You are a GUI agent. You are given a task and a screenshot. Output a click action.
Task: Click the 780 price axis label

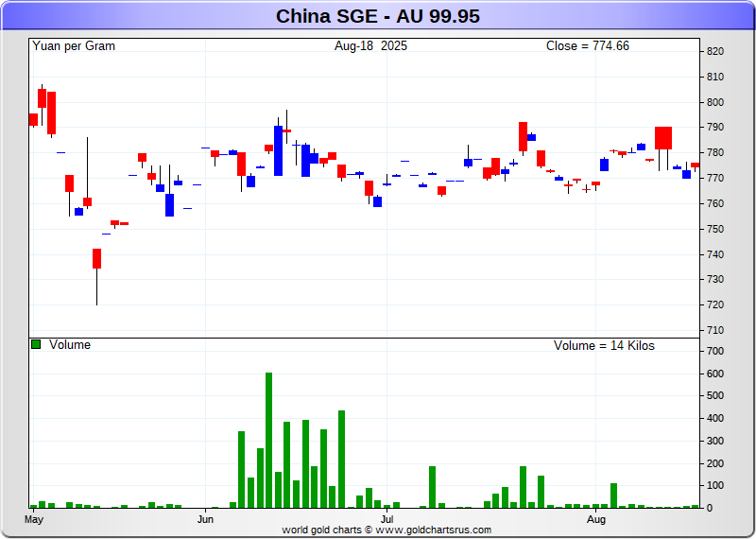point(715,153)
